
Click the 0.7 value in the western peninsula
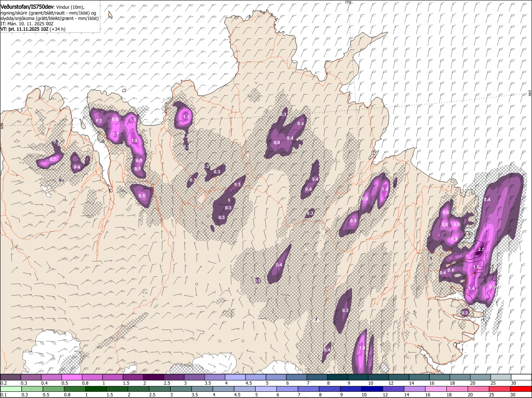[x=53, y=159]
